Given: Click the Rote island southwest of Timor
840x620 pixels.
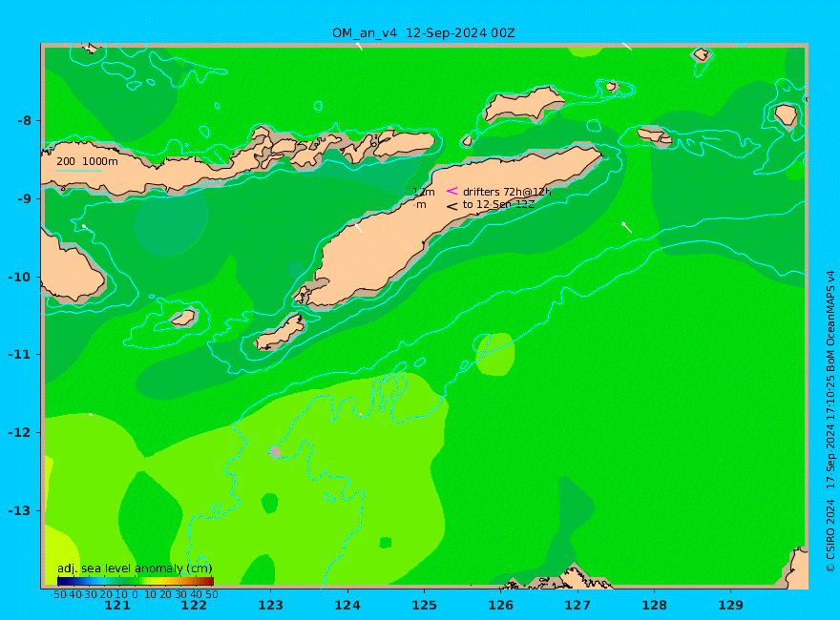Looking at the screenshot, I should (280, 333).
